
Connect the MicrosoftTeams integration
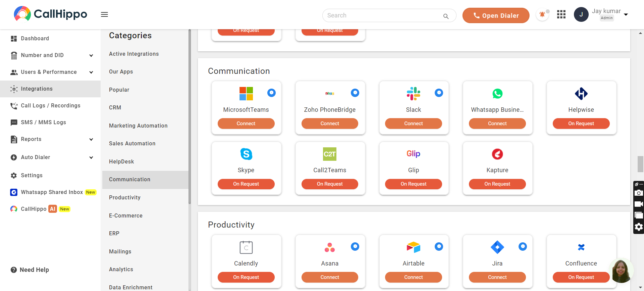click(246, 124)
